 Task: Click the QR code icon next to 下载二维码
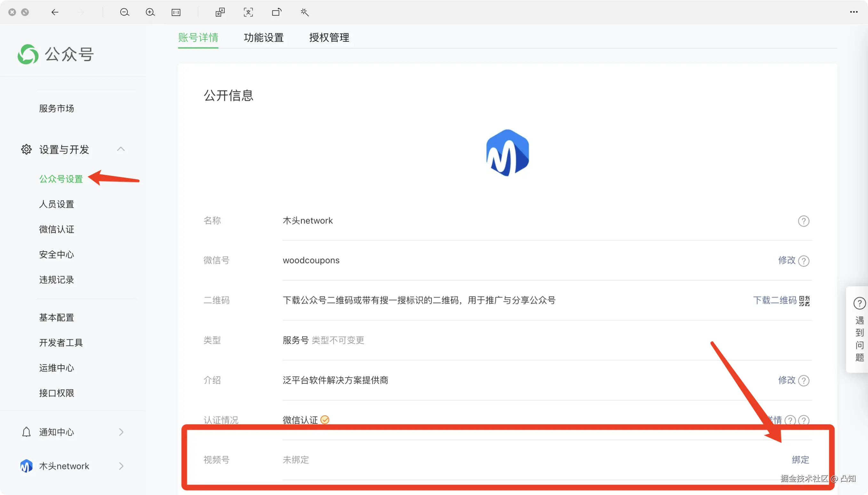point(804,301)
